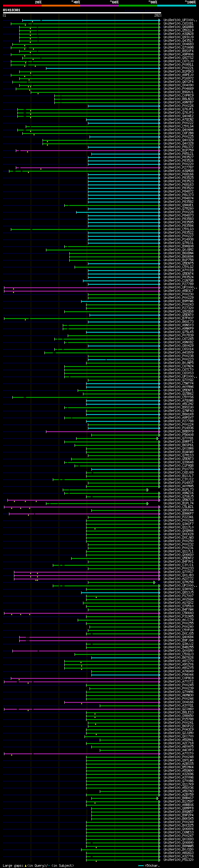Select hit label UniRef100_B9HQ08

coord(178,246)
